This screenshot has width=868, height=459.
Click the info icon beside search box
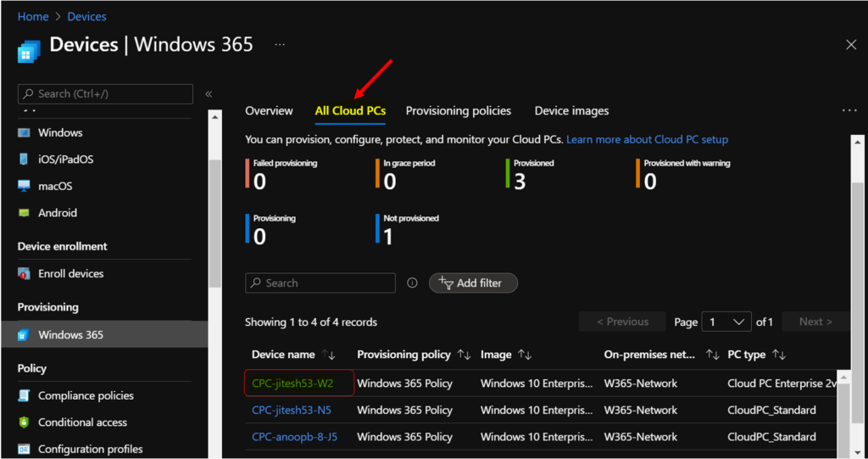click(412, 283)
